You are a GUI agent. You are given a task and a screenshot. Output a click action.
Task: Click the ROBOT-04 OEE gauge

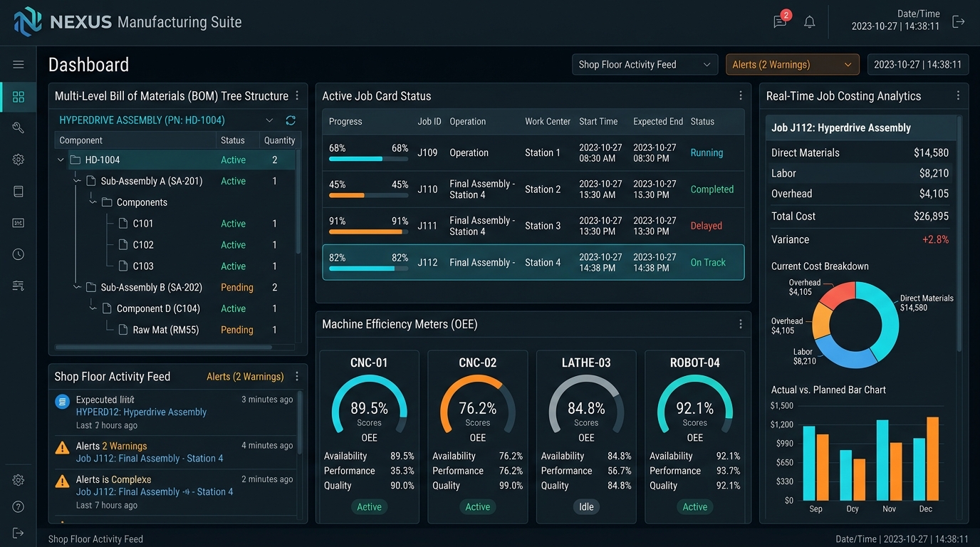pos(695,405)
